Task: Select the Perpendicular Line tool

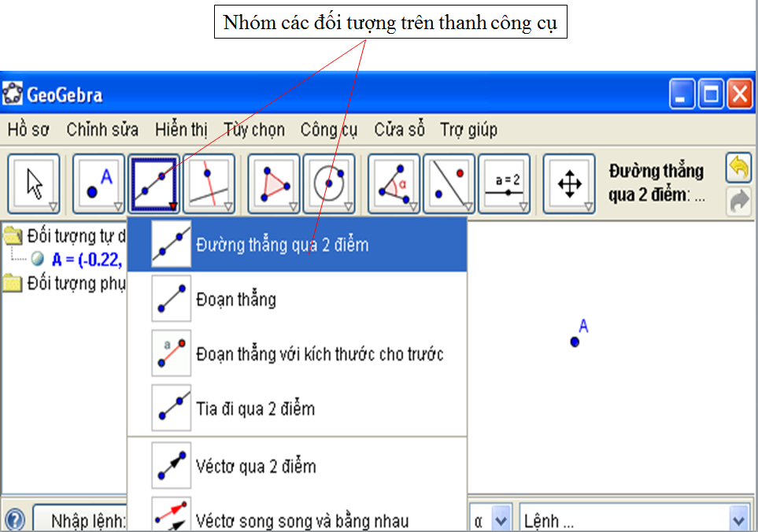Action: (209, 183)
